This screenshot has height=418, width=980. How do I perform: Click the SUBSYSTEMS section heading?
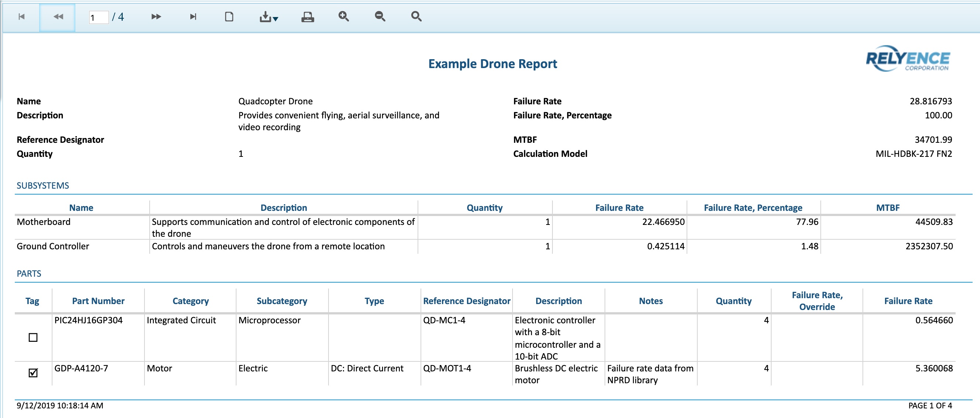coord(42,185)
